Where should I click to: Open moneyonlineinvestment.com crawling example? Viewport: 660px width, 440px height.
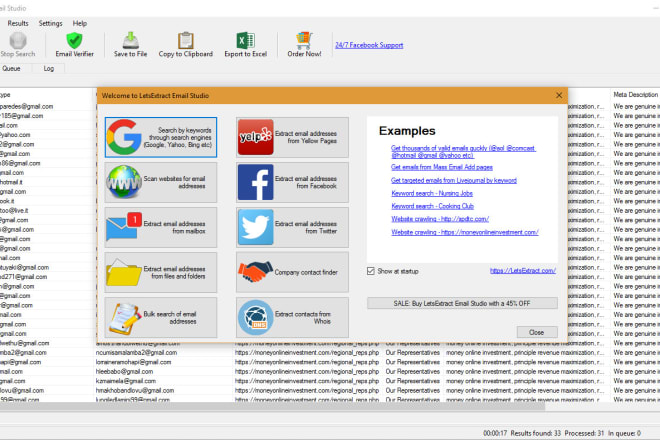(465, 232)
